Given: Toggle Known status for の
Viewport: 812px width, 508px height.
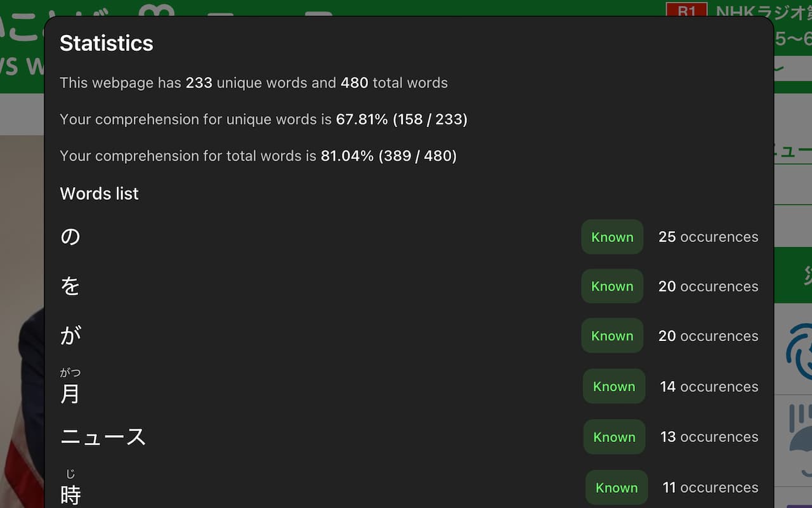Looking at the screenshot, I should [612, 237].
